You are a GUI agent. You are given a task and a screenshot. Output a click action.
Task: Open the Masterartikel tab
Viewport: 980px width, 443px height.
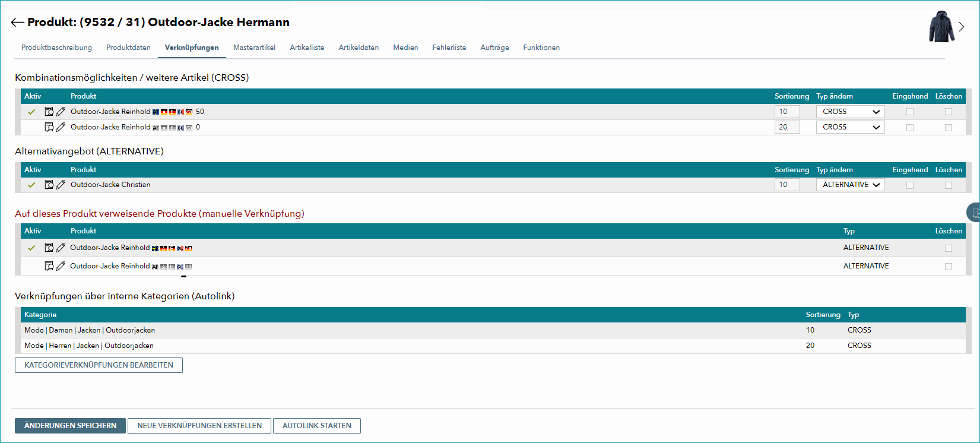(x=254, y=48)
